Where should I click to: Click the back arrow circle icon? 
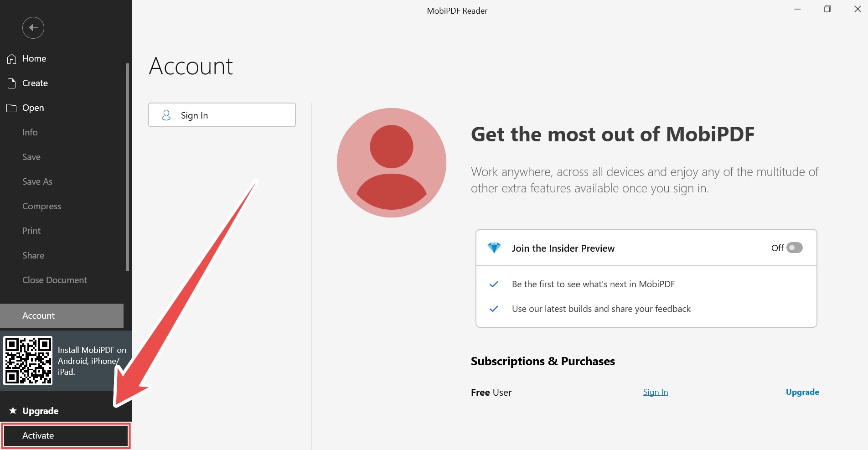pyautogui.click(x=33, y=28)
